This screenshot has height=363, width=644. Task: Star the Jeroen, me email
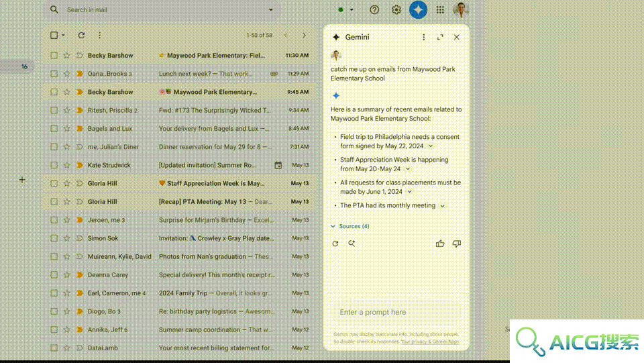[66, 219]
